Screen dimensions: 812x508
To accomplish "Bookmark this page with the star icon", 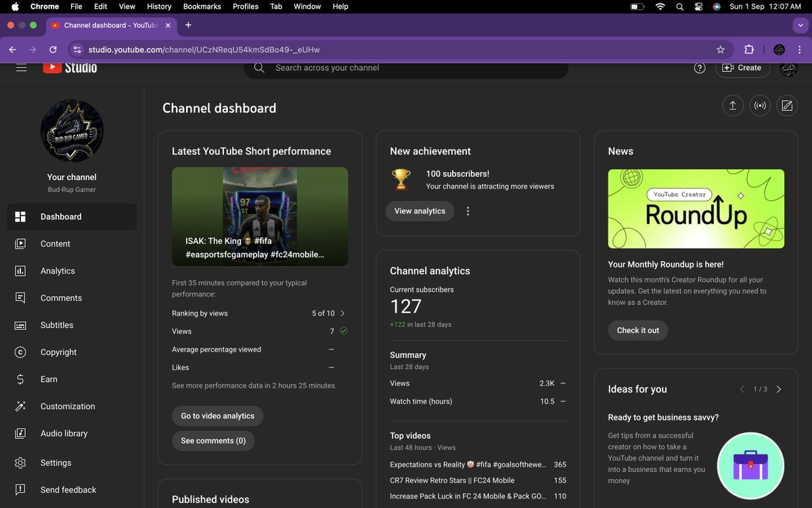I will click(721, 49).
